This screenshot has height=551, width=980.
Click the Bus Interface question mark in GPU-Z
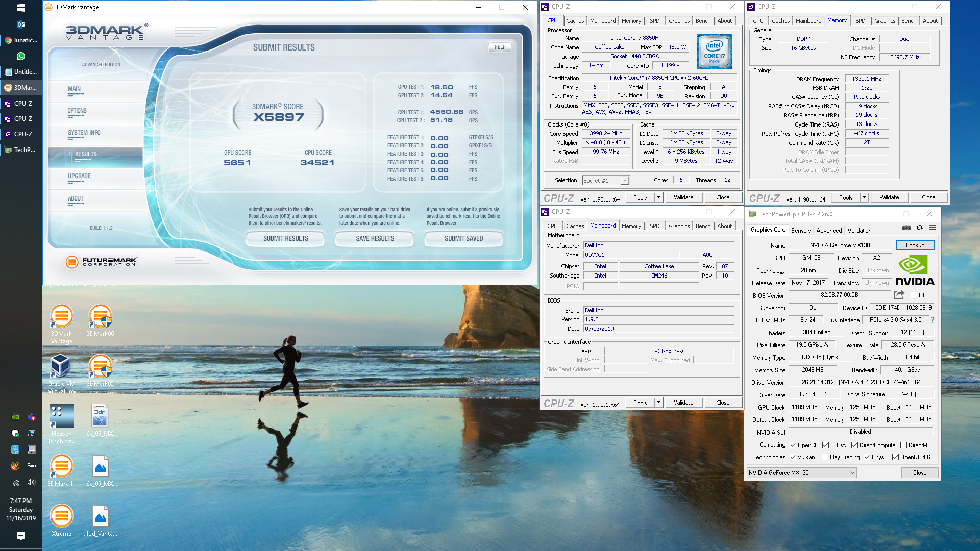pyautogui.click(x=933, y=320)
